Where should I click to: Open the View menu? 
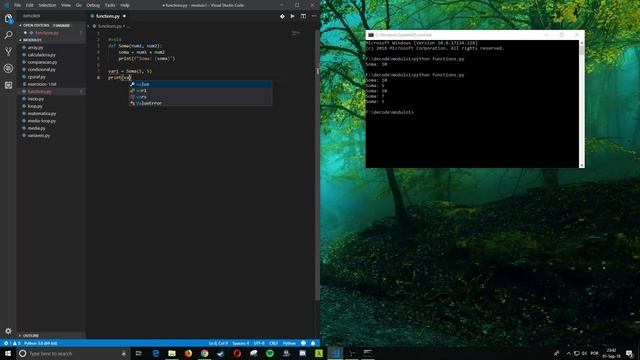click(x=66, y=5)
